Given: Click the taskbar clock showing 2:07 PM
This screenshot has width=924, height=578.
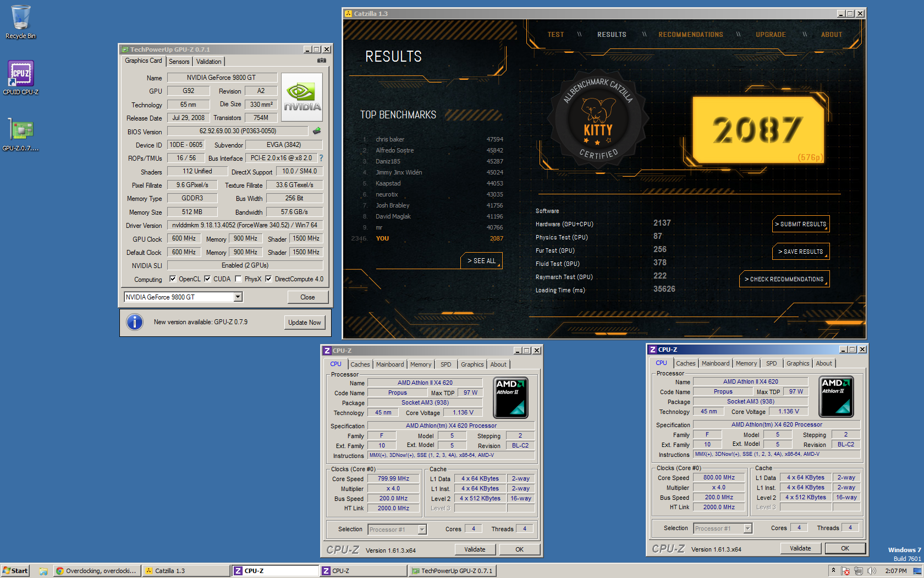Looking at the screenshot, I should pos(896,571).
